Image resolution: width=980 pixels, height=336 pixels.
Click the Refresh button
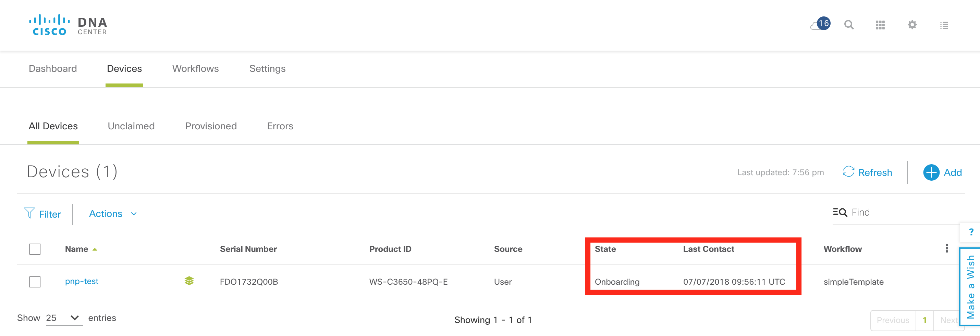[x=868, y=172]
